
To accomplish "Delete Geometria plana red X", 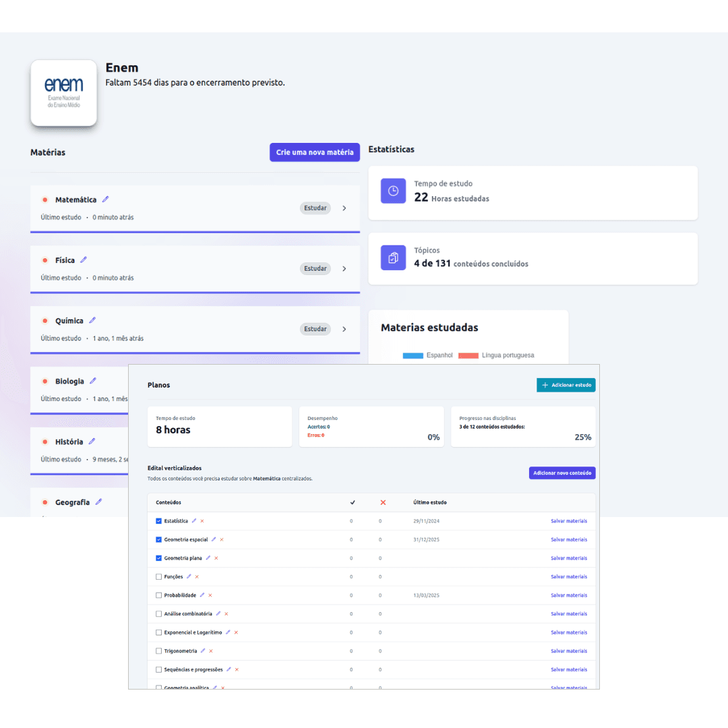I will [216, 558].
